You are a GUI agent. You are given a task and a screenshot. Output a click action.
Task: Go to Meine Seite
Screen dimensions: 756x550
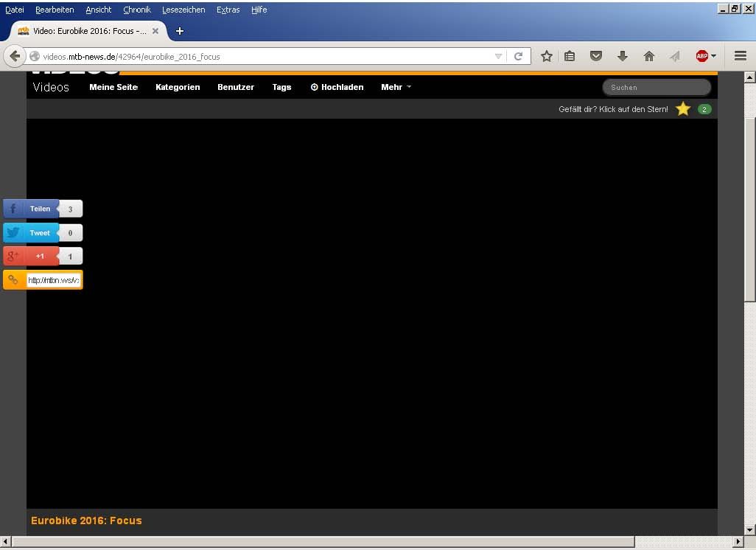(113, 87)
